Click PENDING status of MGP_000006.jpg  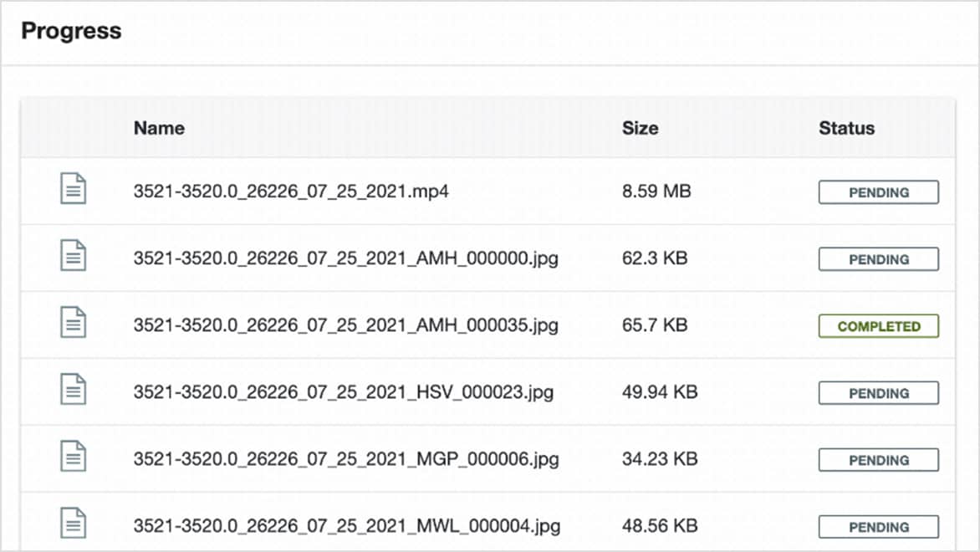click(878, 460)
